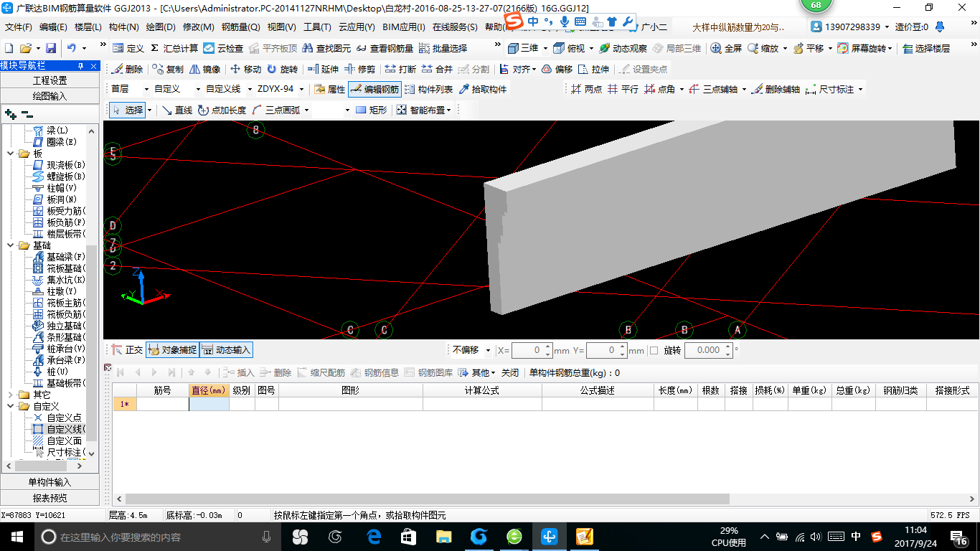The height and width of the screenshot is (551, 980).
Task: Open the 绘图(D) menu
Action: pos(161,27)
